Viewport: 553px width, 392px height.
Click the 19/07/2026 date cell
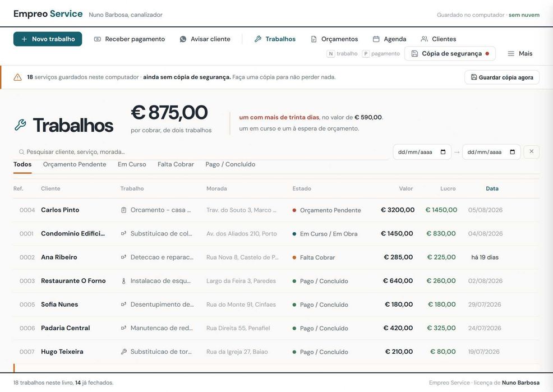[x=483, y=352]
